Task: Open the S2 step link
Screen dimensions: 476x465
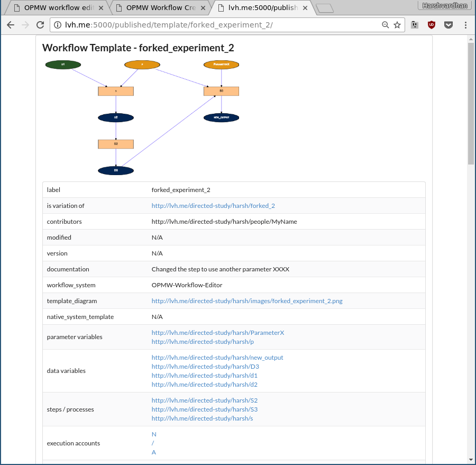Action: coord(204,400)
